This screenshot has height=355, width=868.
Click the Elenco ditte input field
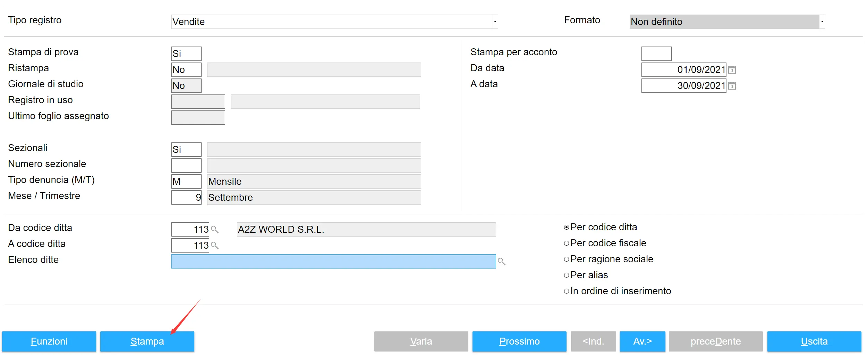tap(333, 261)
